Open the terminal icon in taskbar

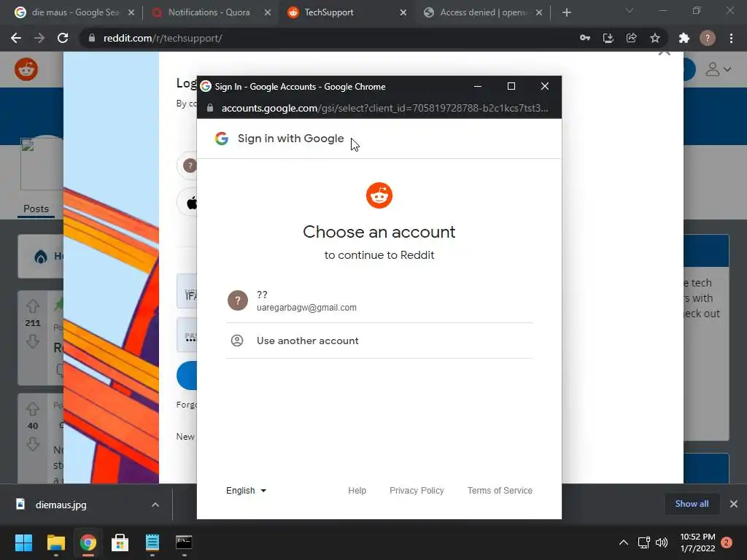[x=184, y=542]
